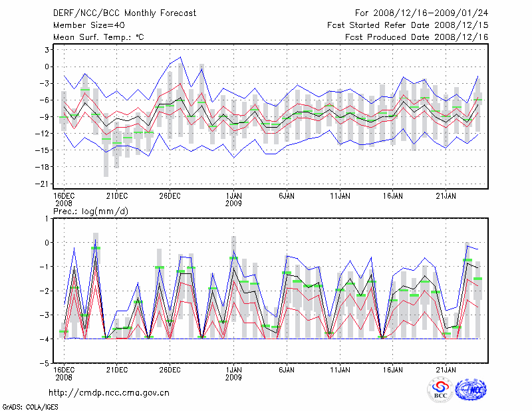This screenshot has height=411, width=532.
Task: Click the BCC logo icon
Action: 440,390
